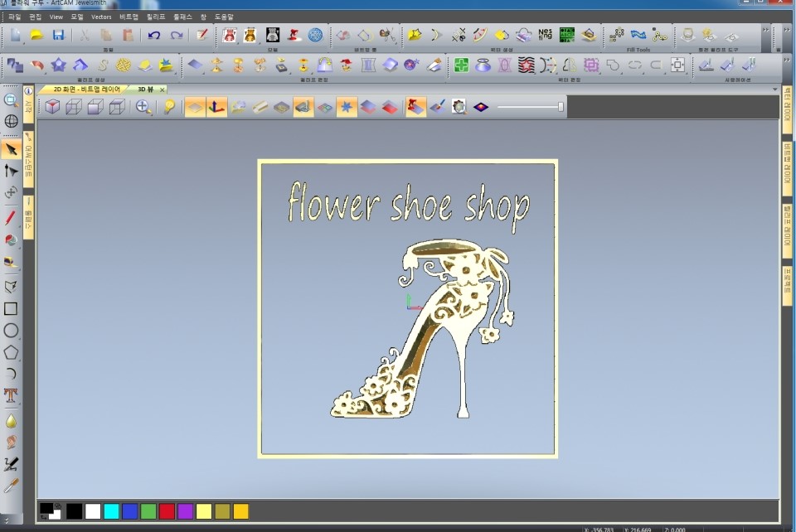Pick the red color swatch

pos(167,510)
